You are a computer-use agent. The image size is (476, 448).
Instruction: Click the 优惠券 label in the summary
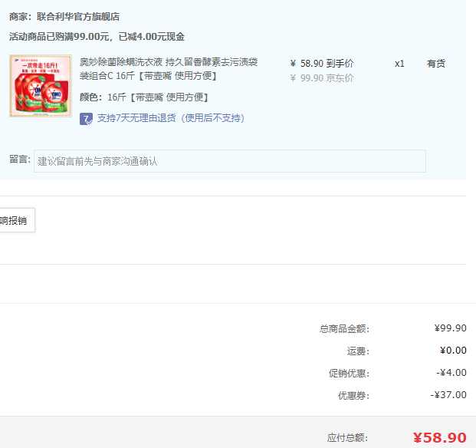coord(353,396)
